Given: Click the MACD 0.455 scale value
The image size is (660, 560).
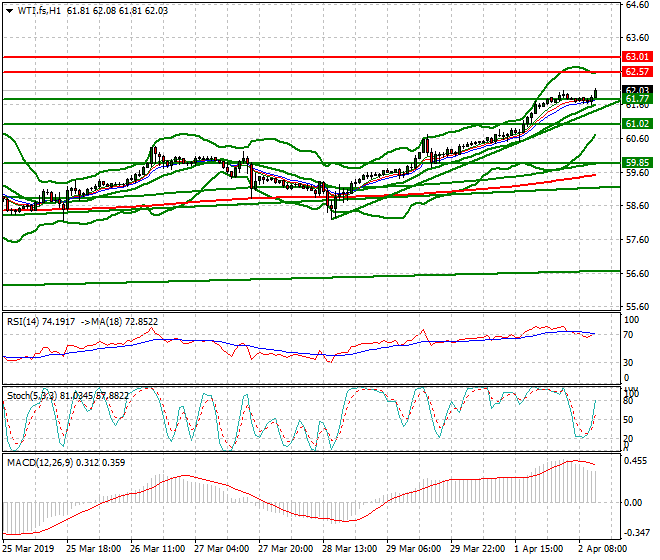Looking at the screenshot, I should pos(636,461).
